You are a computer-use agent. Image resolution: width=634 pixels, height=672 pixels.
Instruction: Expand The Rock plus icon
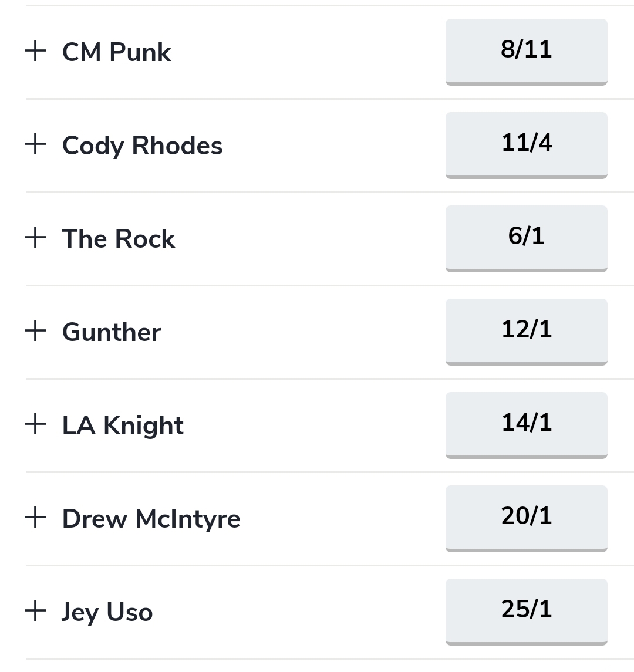(35, 238)
